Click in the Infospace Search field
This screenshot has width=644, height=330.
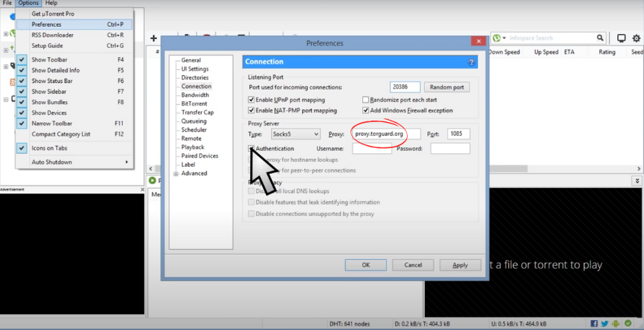551,38
